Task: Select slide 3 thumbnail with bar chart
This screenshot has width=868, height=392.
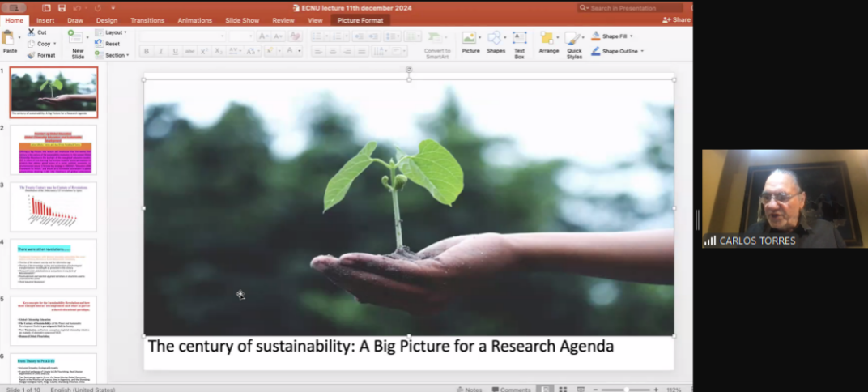Action: point(53,207)
